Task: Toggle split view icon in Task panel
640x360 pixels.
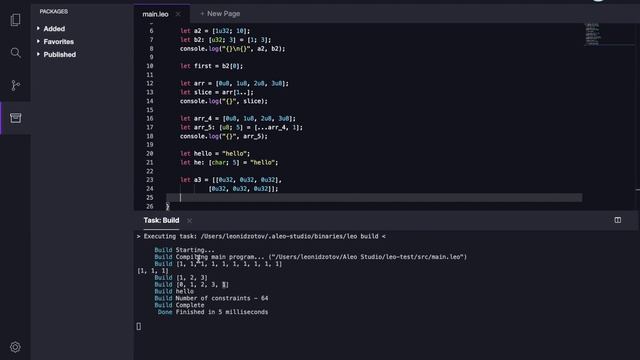Action: click(618, 220)
